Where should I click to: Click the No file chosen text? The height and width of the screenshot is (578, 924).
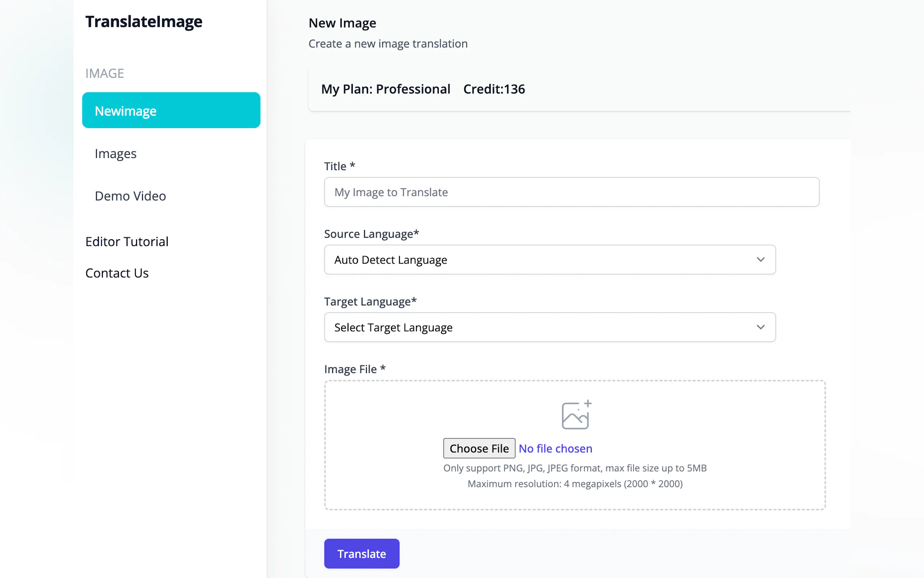(555, 448)
